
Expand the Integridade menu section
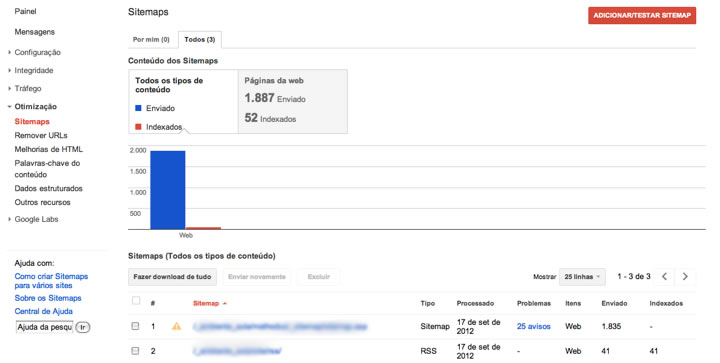[x=9, y=70]
